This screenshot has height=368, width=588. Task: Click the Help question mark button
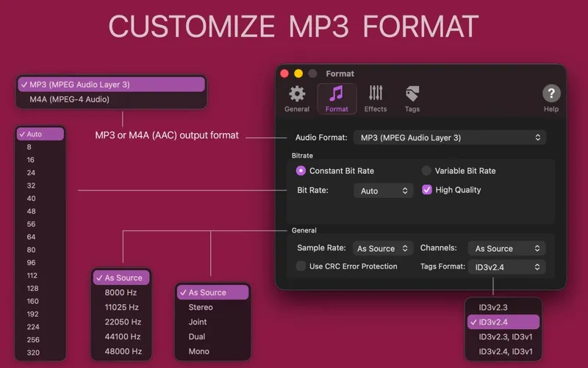point(551,93)
